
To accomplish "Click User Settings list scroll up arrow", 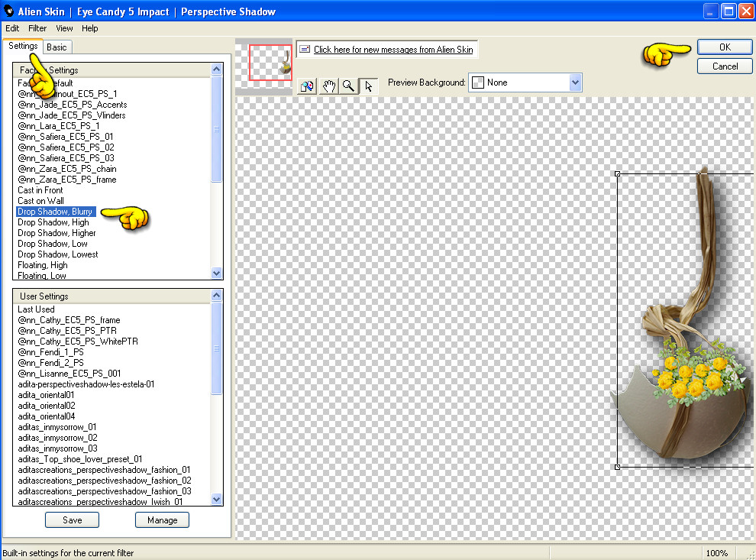I will 216,295.
